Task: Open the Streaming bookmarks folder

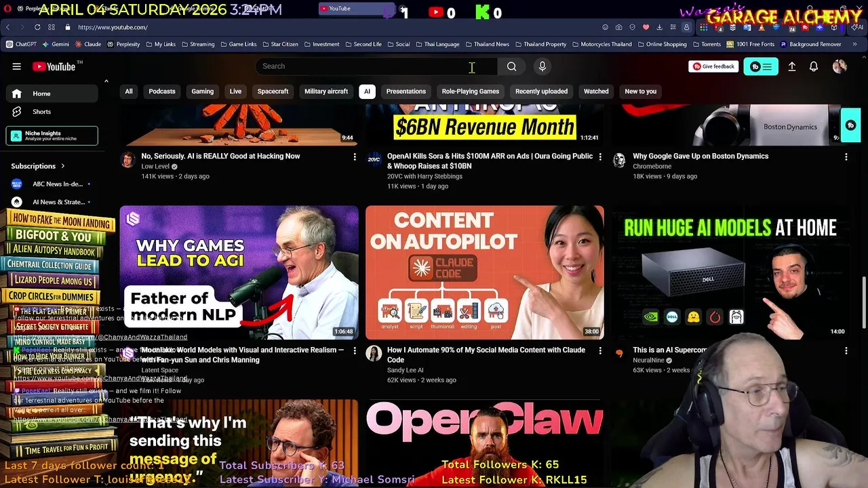Action: click(197, 44)
